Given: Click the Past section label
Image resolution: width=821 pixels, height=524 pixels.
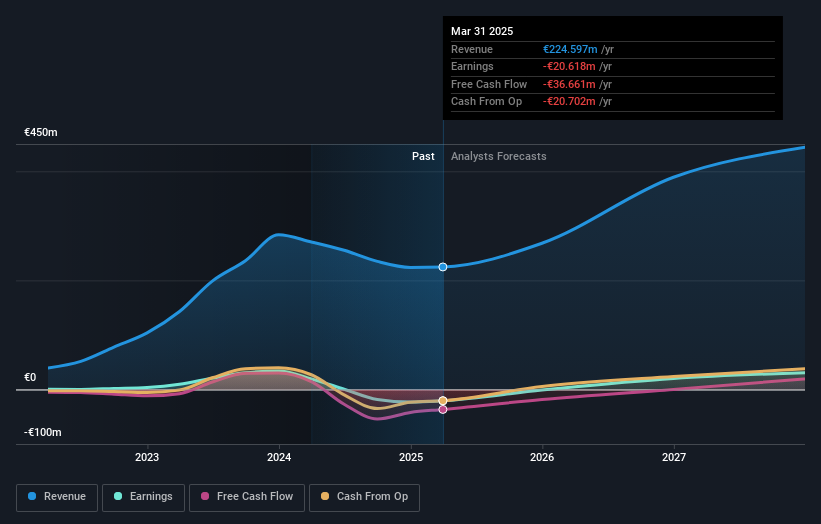Looking at the screenshot, I should (x=423, y=156).
